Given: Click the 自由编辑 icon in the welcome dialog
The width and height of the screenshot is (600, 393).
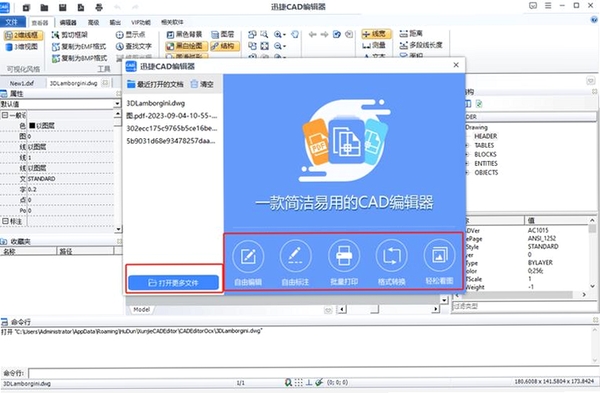Looking at the screenshot, I should click(x=248, y=256).
